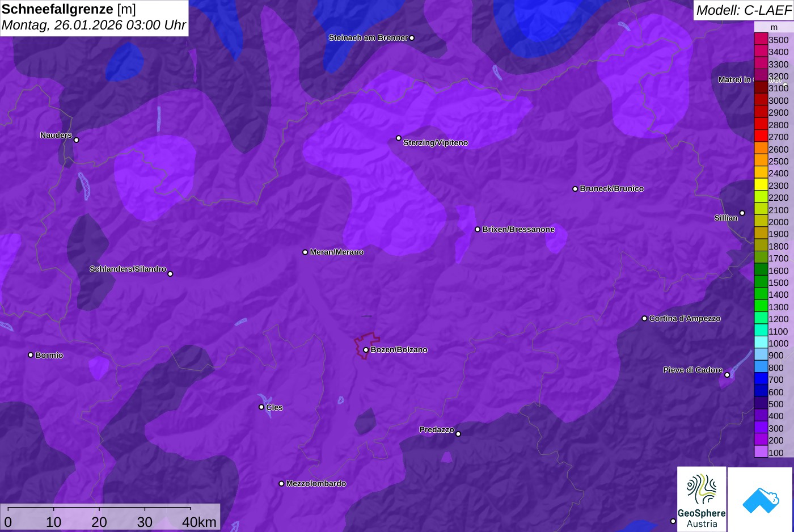Click the Cortina d'Ampezzo label text
This screenshot has width=794, height=532.
685,319
